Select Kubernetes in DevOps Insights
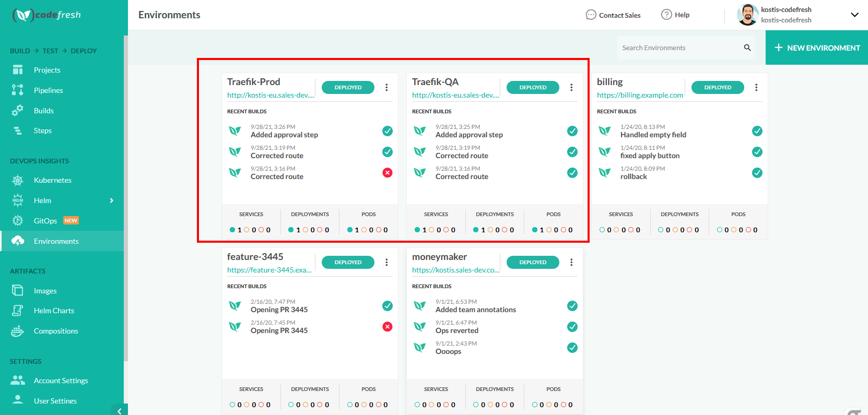 click(x=53, y=180)
